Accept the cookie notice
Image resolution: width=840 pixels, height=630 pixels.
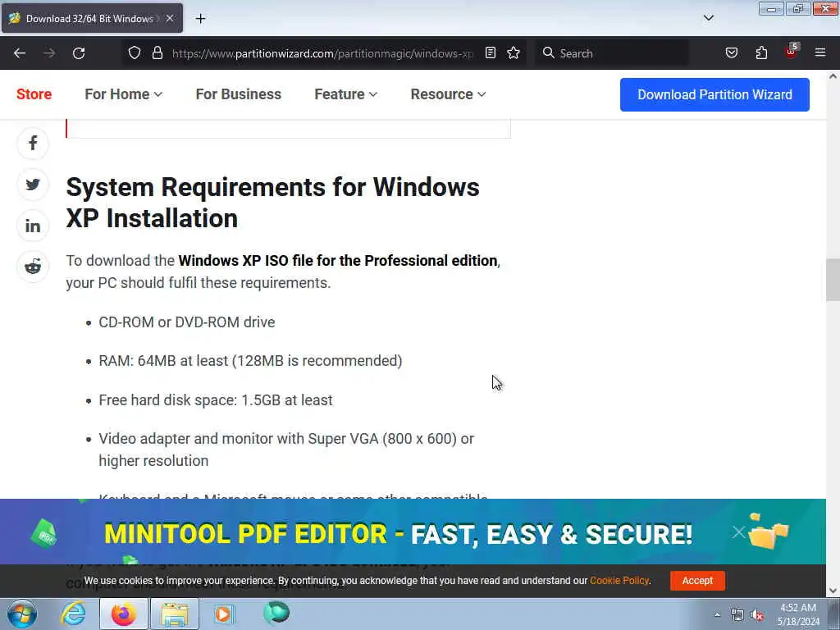coord(697,581)
